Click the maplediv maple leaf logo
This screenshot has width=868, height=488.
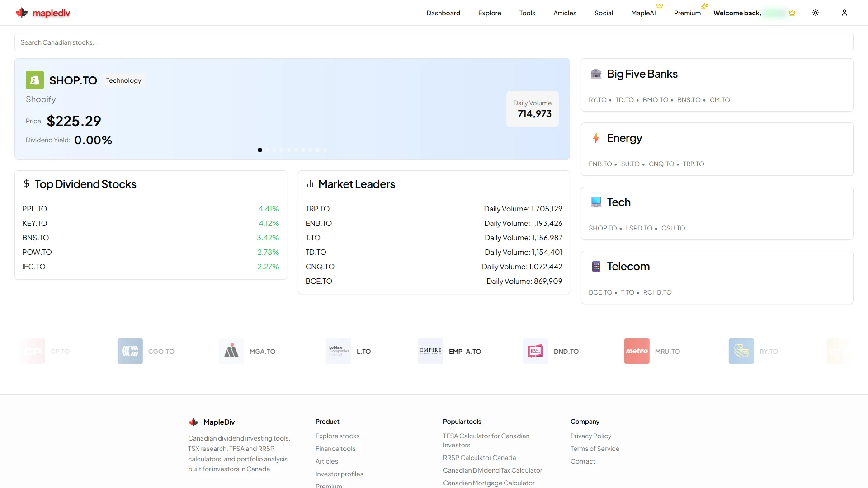[x=22, y=13]
